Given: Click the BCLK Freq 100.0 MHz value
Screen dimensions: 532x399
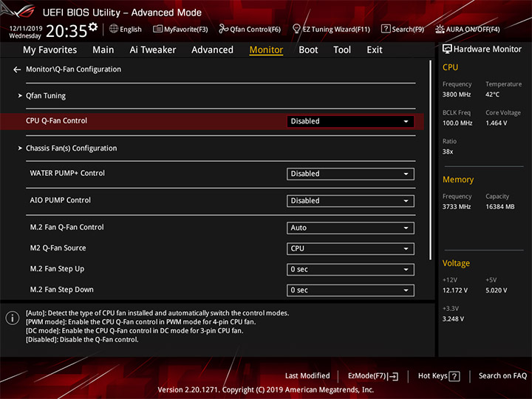Looking at the screenshot, I should (x=457, y=123).
